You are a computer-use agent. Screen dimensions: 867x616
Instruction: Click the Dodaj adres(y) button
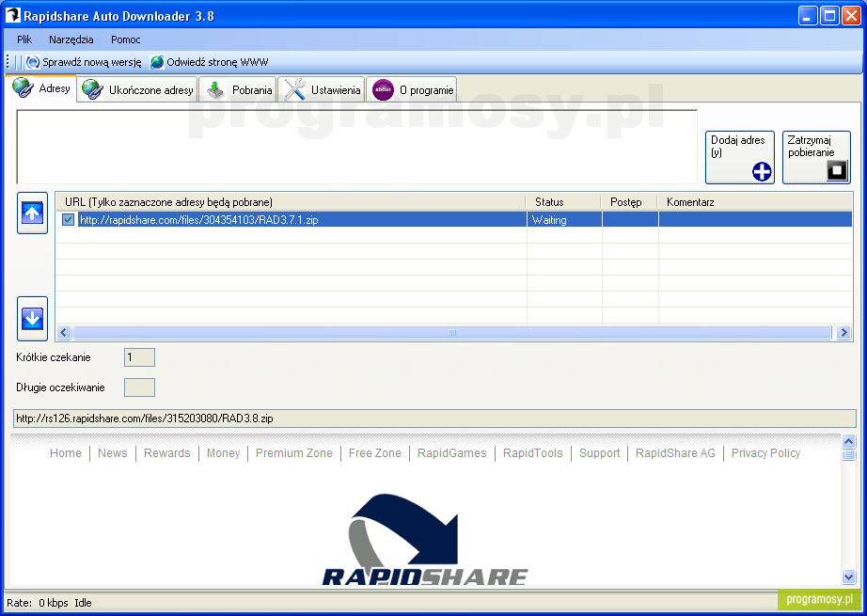tap(740, 157)
